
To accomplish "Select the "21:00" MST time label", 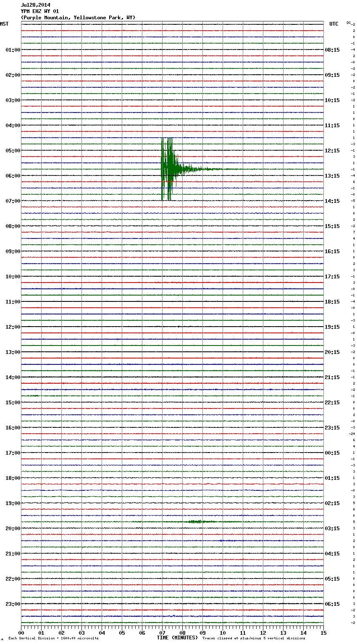I will coord(13,554).
